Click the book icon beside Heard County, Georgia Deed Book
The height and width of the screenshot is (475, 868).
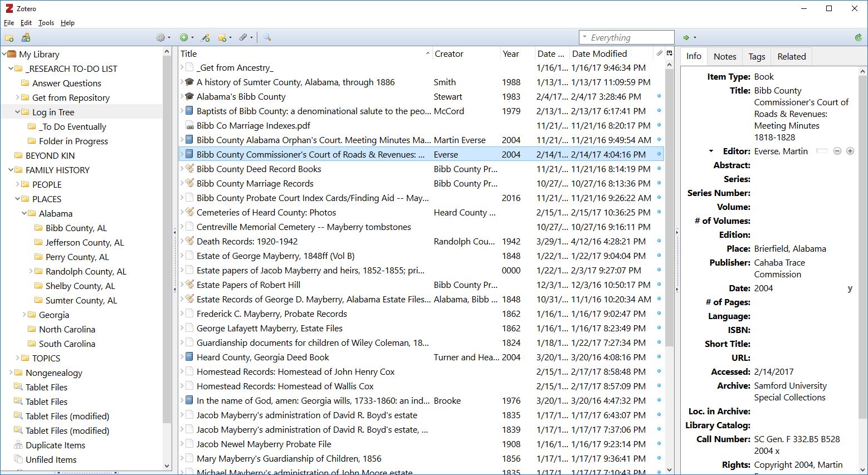[189, 357]
